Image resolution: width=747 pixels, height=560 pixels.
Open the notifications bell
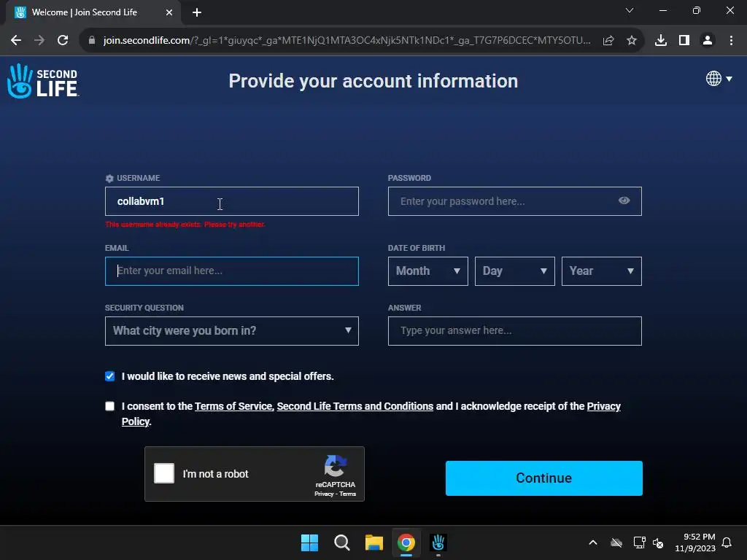tap(727, 542)
